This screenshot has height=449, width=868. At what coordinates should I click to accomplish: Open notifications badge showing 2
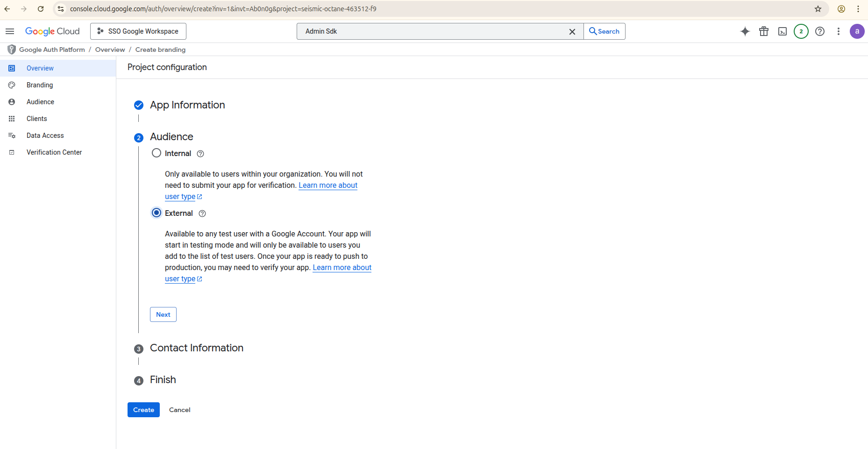pos(801,31)
